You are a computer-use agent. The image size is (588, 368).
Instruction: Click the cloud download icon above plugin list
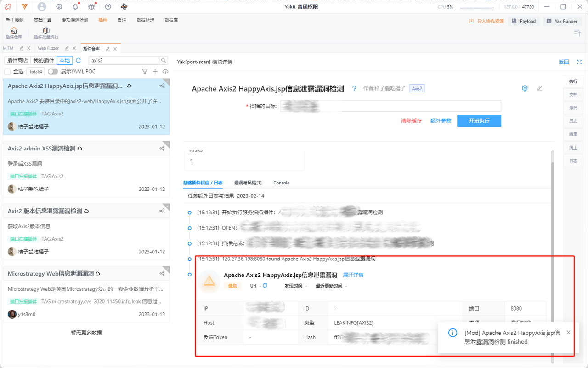(x=165, y=71)
